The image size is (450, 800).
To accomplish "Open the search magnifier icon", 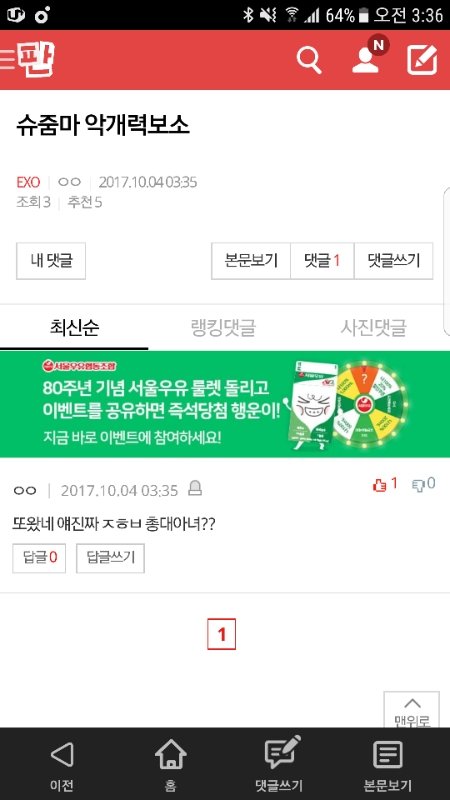I will (309, 60).
